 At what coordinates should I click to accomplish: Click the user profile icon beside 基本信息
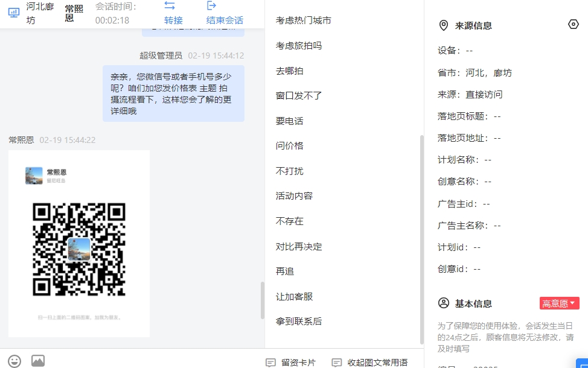click(443, 303)
